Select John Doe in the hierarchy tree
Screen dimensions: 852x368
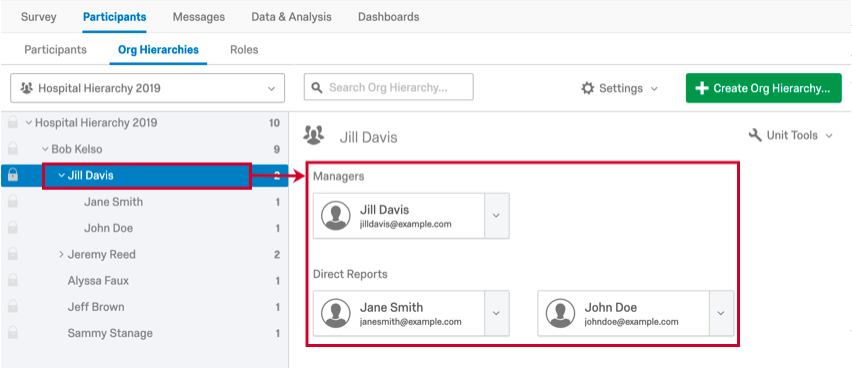pyautogui.click(x=108, y=228)
